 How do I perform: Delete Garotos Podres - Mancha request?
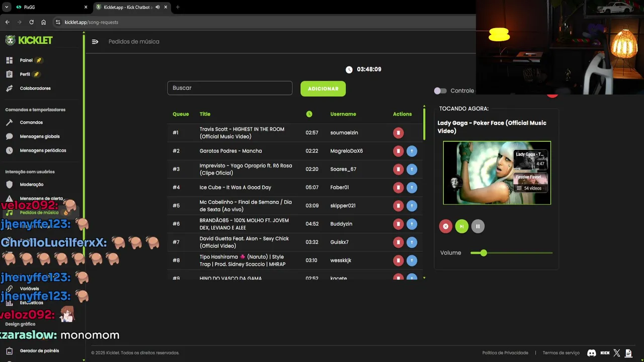(398, 151)
